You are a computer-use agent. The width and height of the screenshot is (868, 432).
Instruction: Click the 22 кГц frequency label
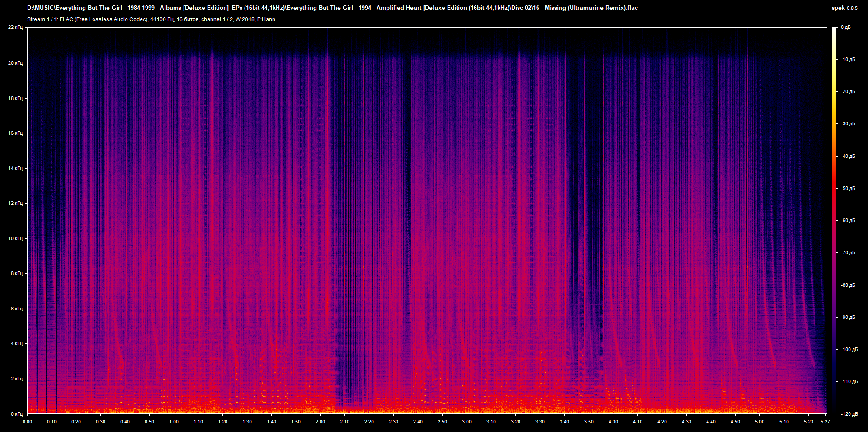pyautogui.click(x=15, y=28)
